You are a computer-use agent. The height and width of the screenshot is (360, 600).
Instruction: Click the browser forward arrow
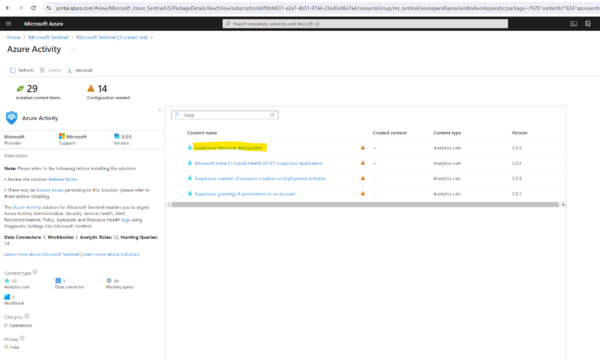(21, 8)
